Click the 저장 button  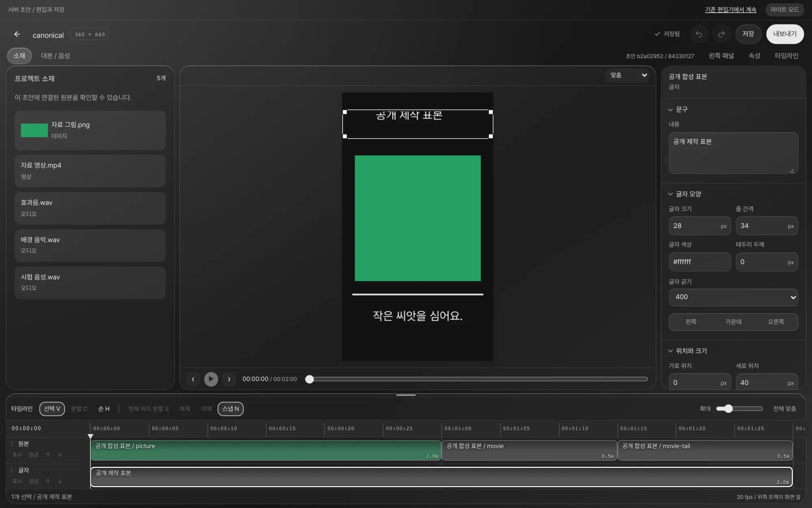[x=748, y=34]
